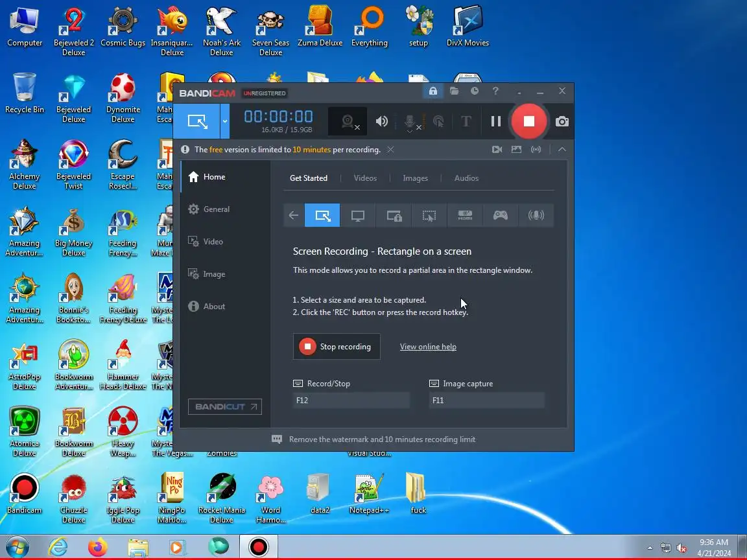Expand recording mode dropdown arrow
Screen dimensions: 747x560
[225, 121]
